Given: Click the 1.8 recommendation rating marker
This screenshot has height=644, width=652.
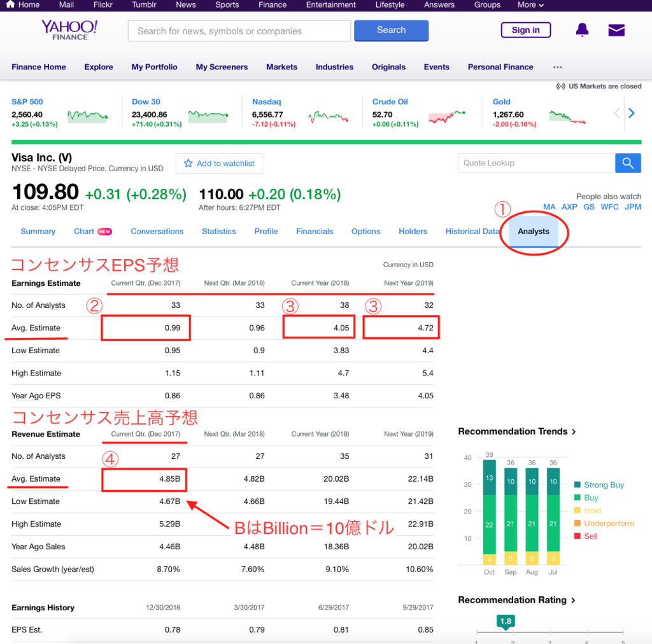Looking at the screenshot, I should (506, 622).
